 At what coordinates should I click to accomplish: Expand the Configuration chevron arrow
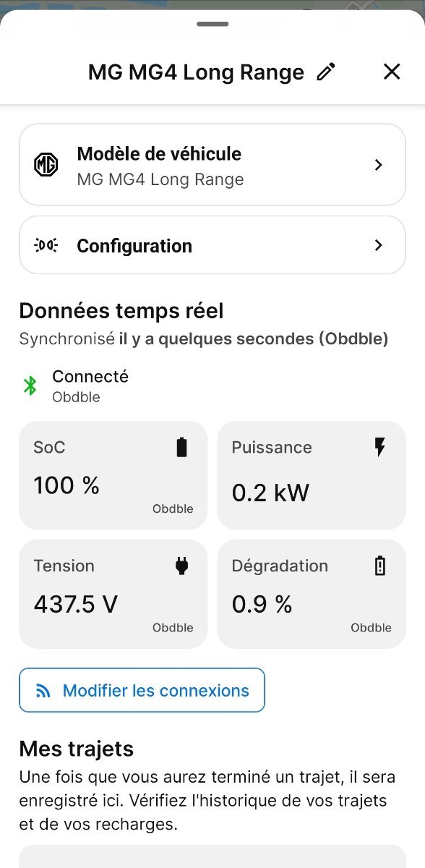click(378, 245)
